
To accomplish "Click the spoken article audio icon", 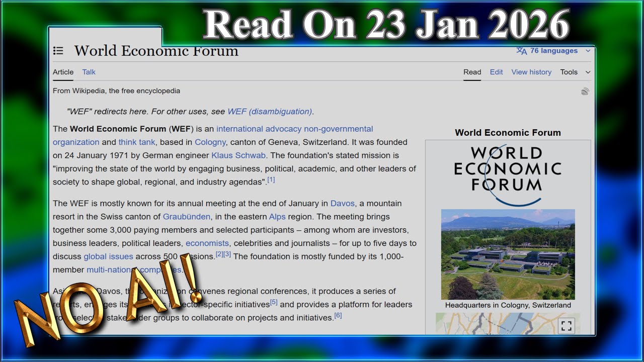I will 585,91.
